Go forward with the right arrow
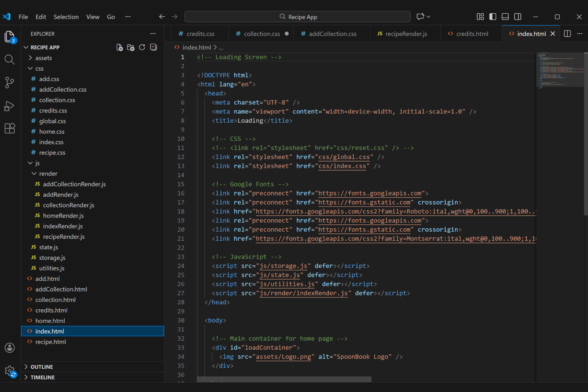The height and width of the screenshot is (392, 588). click(x=174, y=17)
